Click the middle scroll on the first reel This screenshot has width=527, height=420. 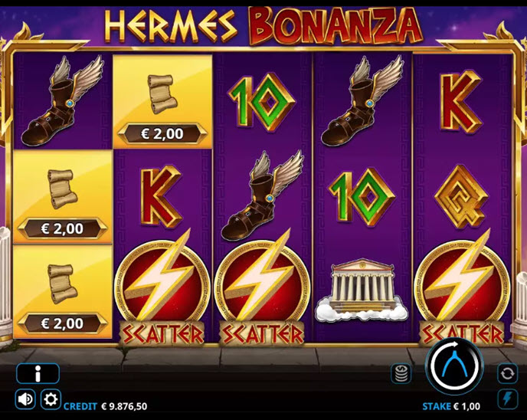coord(63,196)
